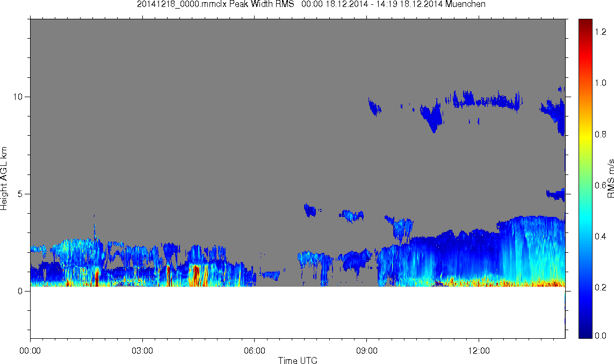Click the 'Height AGL km' axis title
Image resolution: width=614 pixels, height=364 pixels.
click(x=4, y=178)
